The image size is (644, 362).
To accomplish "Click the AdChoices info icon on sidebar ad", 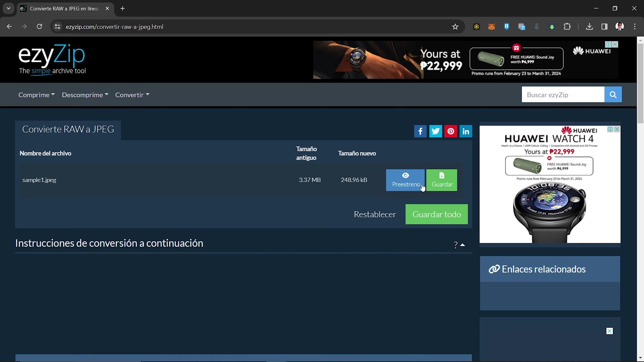I will click(610, 129).
